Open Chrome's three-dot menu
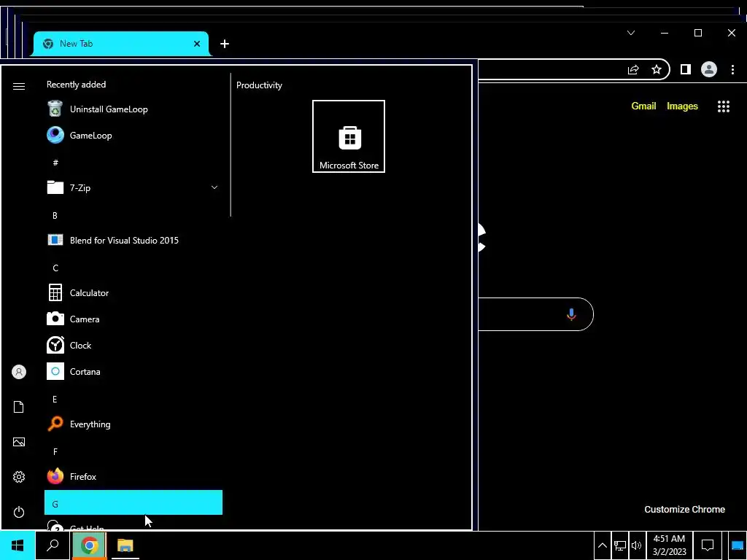 point(732,70)
